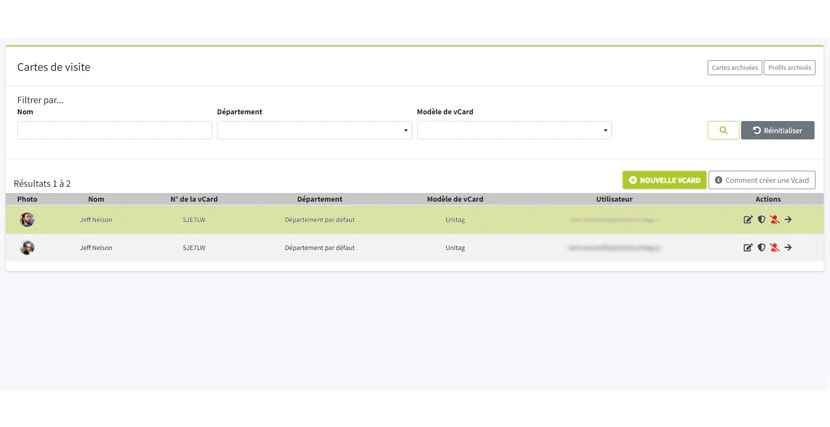
Task: Open Comment créer une Vcard help
Action: [x=762, y=180]
